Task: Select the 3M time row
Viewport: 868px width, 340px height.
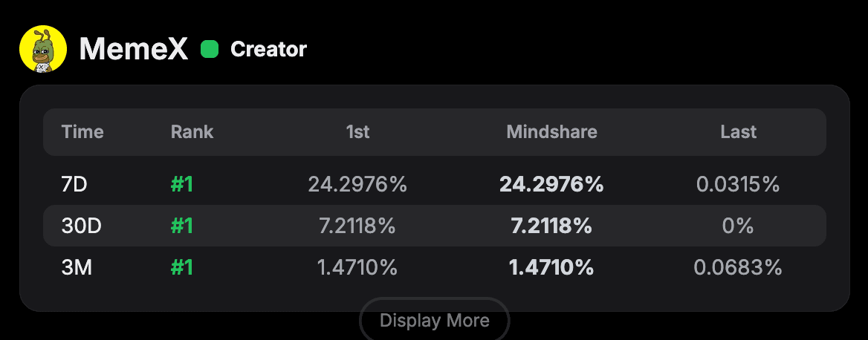Action: click(x=77, y=267)
